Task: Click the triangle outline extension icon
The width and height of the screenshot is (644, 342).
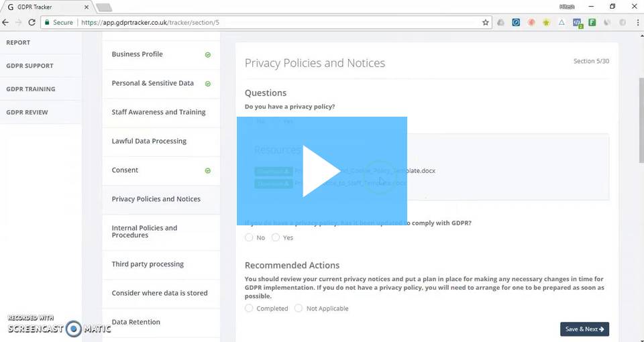Action: pos(561,22)
